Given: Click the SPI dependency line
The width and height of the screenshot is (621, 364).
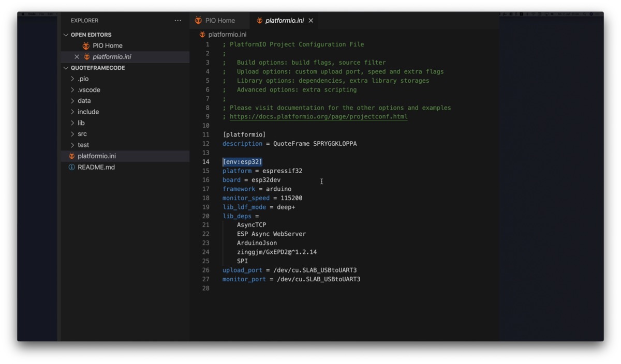Looking at the screenshot, I should point(242,261).
